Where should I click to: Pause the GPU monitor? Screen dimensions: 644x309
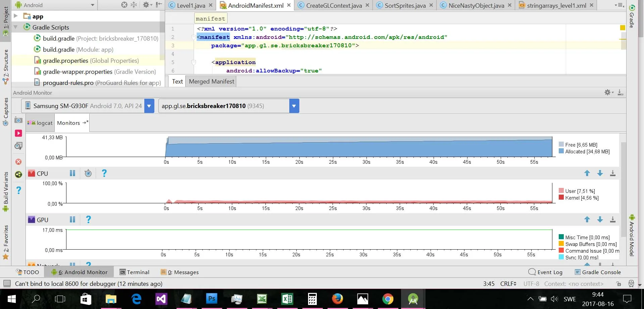click(x=72, y=219)
